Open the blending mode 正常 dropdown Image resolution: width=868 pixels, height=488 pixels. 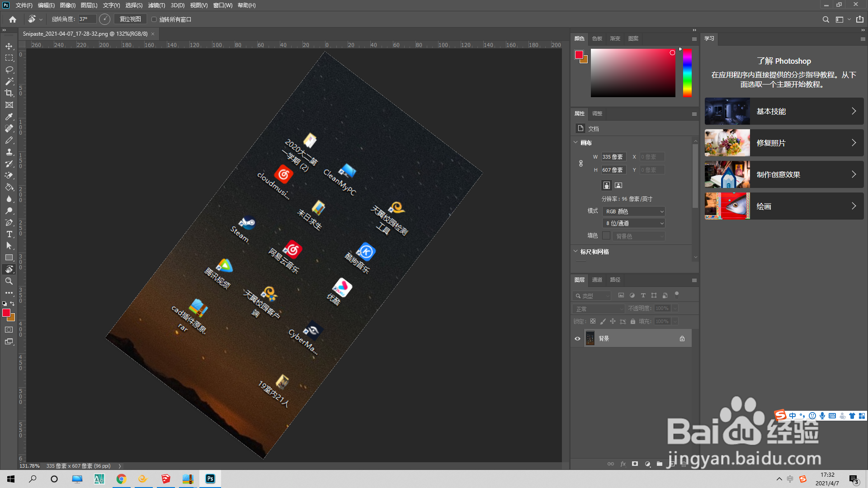[x=599, y=309]
